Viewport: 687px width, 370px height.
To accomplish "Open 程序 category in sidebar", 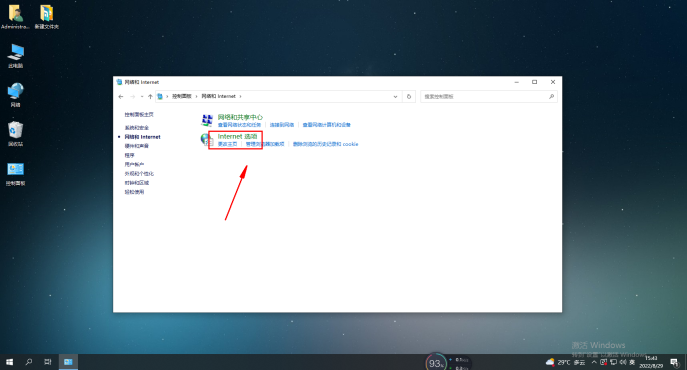I will pyautogui.click(x=129, y=156).
